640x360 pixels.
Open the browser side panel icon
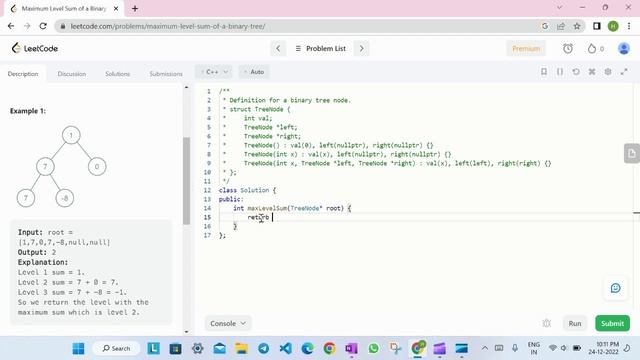pyautogui.click(x=597, y=26)
